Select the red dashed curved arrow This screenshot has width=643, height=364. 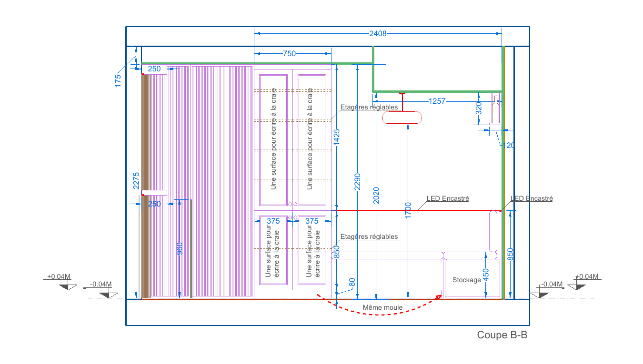pos(379,305)
